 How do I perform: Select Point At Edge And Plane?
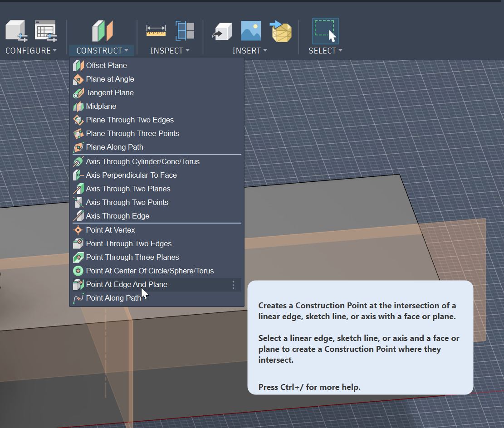(x=157, y=284)
